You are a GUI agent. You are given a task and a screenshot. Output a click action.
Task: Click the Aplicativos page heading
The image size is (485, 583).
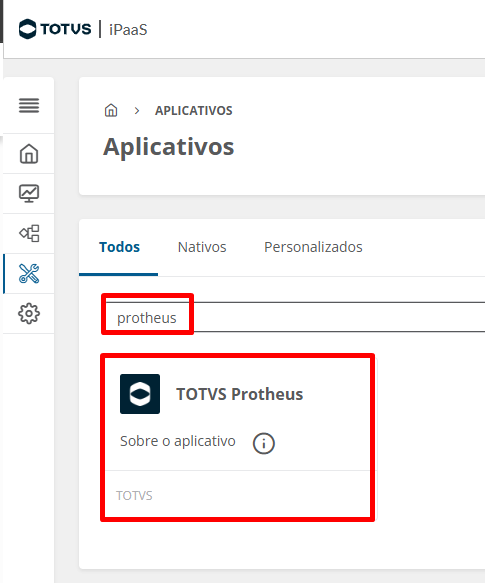[169, 147]
